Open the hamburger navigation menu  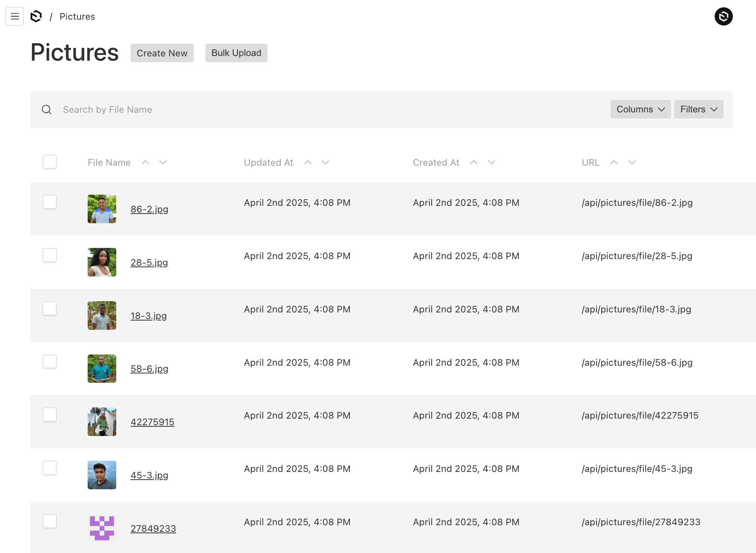[15, 16]
